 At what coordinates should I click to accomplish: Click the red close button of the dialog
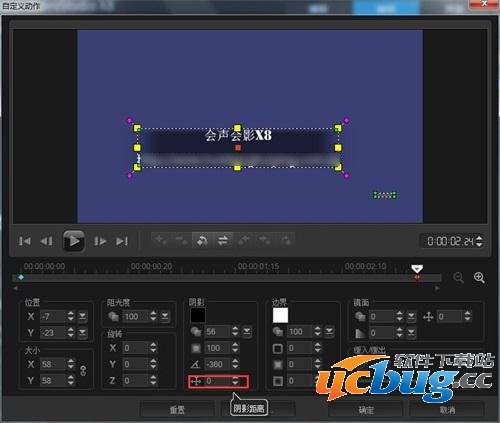484,4
